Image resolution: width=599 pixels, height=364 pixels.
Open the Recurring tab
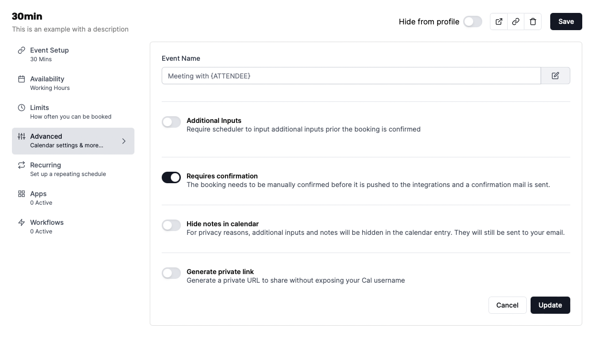pos(45,169)
